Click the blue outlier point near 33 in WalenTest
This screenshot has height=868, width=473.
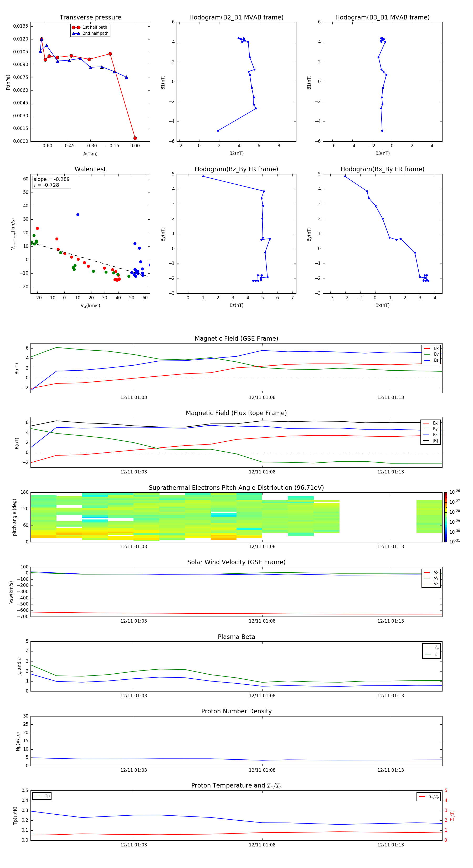click(x=78, y=215)
